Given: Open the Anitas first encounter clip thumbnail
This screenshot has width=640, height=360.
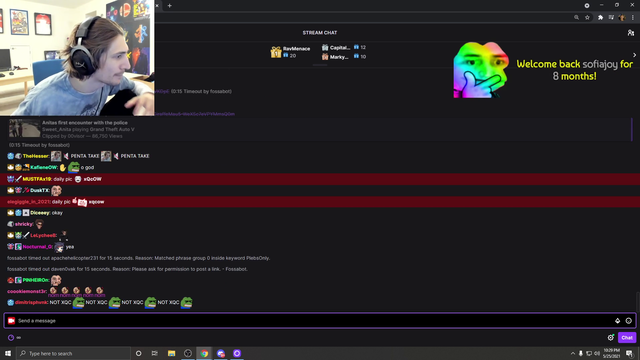Looking at the screenshot, I should (x=24, y=129).
